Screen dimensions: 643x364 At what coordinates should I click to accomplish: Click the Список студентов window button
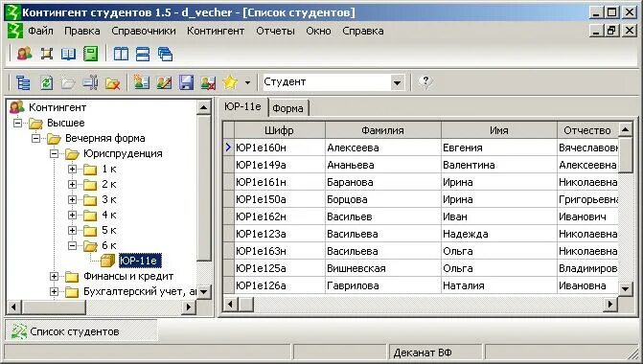pyautogui.click(x=81, y=331)
